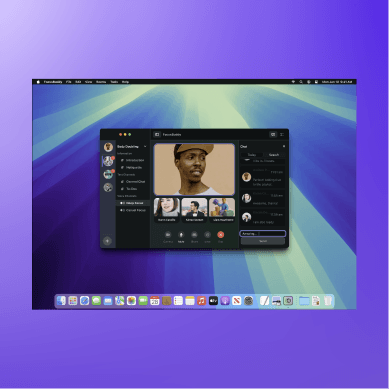The image size is (389, 389).
Task: Focus the chat message input field
Action: (x=263, y=234)
